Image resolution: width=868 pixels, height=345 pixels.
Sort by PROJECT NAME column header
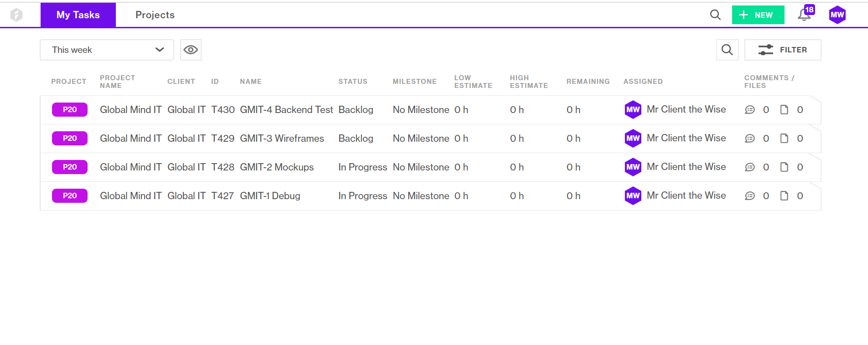tap(117, 82)
